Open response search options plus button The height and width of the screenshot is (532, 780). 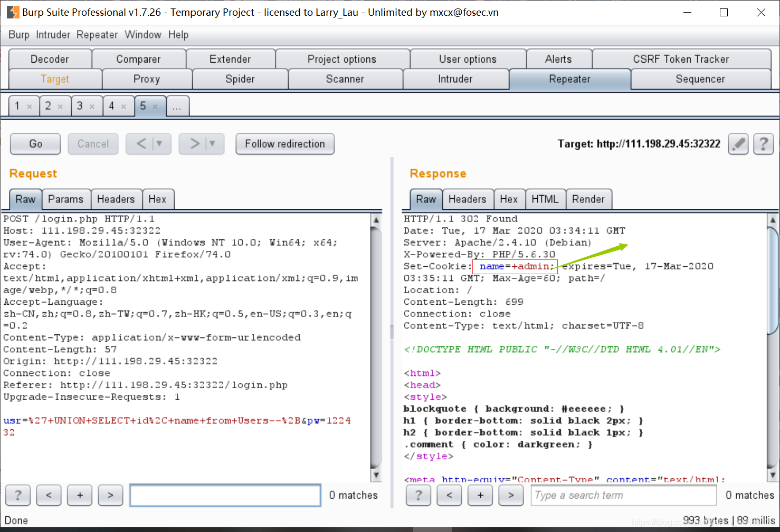[481, 495]
